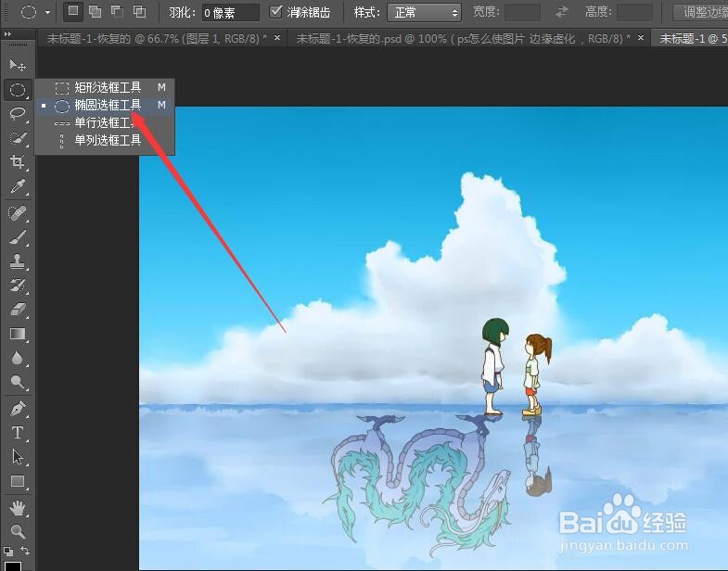Close the 未标题-1-恢复的 @ 66.7% tab
The height and width of the screenshot is (571, 728).
[x=277, y=38]
